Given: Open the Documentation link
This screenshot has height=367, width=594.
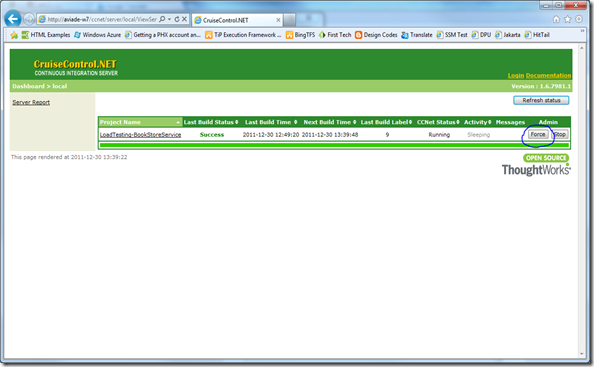Looking at the screenshot, I should pos(548,75).
